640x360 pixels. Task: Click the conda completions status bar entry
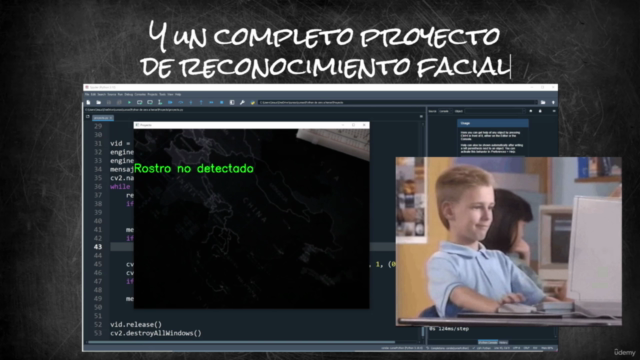(x=447, y=348)
